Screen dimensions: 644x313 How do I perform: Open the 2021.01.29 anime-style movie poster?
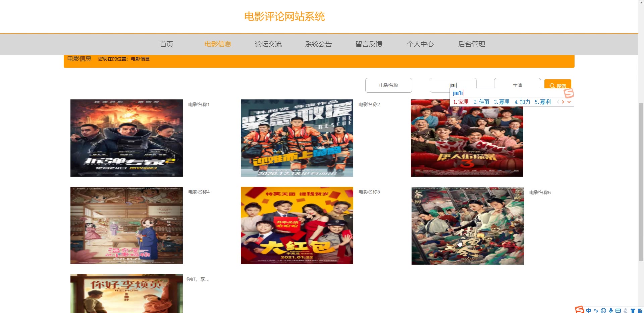(126, 225)
